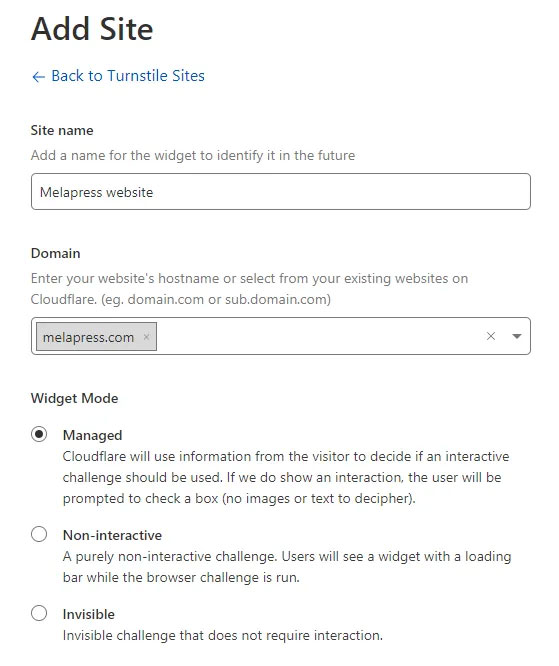559x666 pixels.
Task: Remove the melapress.com domain tag
Action: tap(146, 337)
